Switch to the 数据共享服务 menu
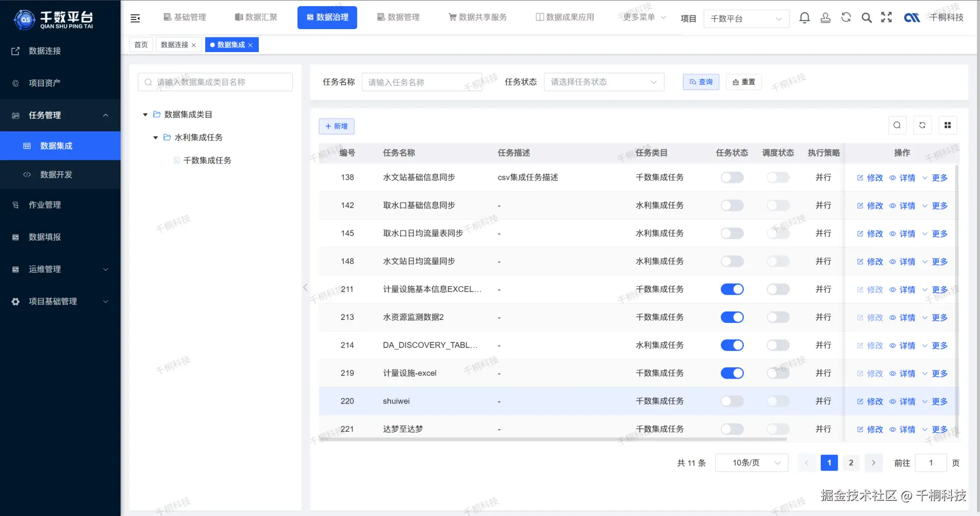The height and width of the screenshot is (516, 980). 477,17
